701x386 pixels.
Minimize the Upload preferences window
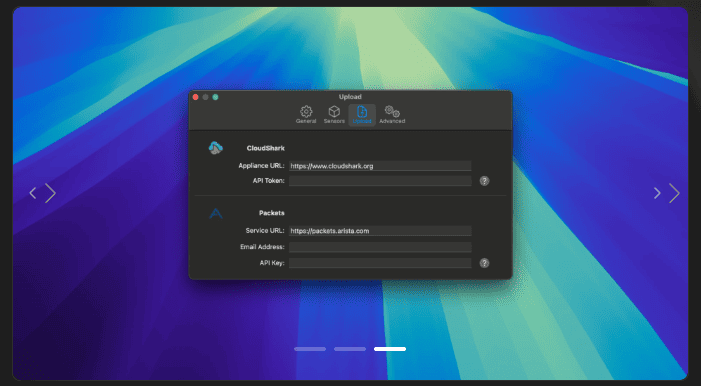[x=205, y=97]
